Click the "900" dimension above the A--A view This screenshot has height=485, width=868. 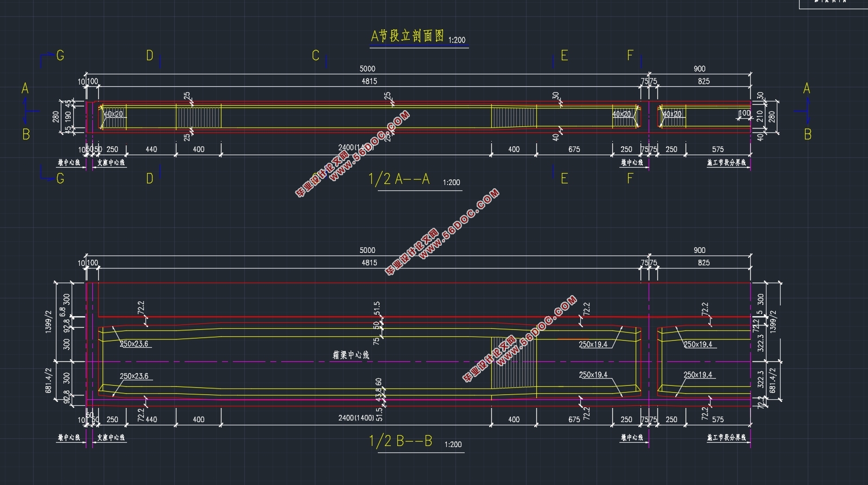click(x=700, y=68)
